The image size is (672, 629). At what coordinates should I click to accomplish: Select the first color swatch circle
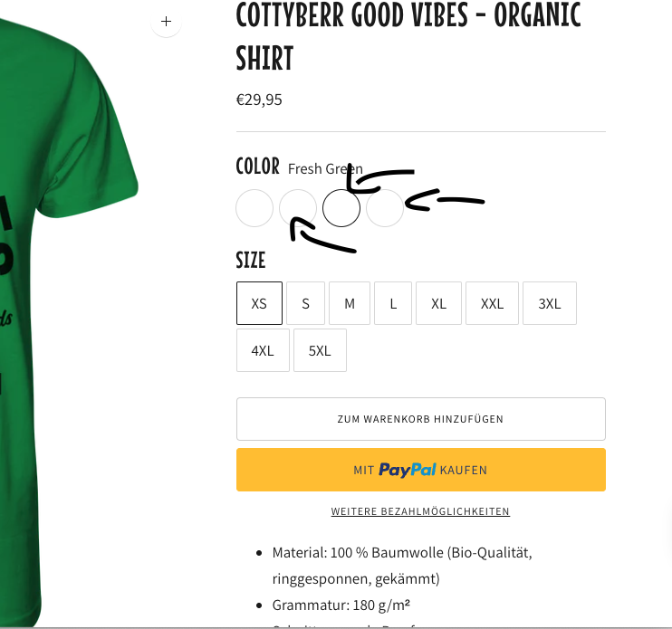click(254, 208)
